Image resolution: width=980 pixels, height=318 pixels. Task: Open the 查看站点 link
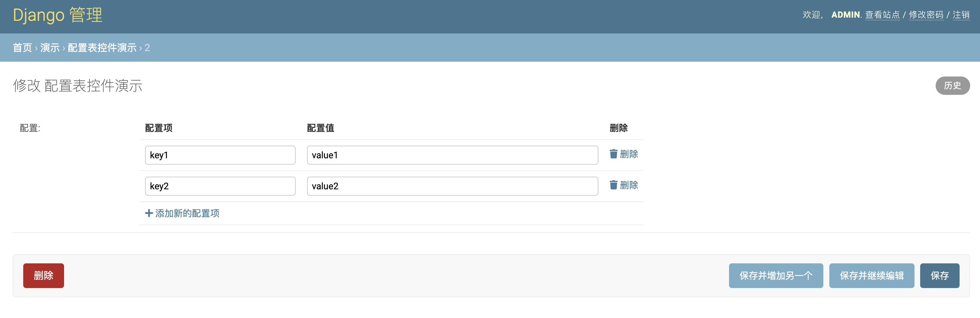point(882,15)
